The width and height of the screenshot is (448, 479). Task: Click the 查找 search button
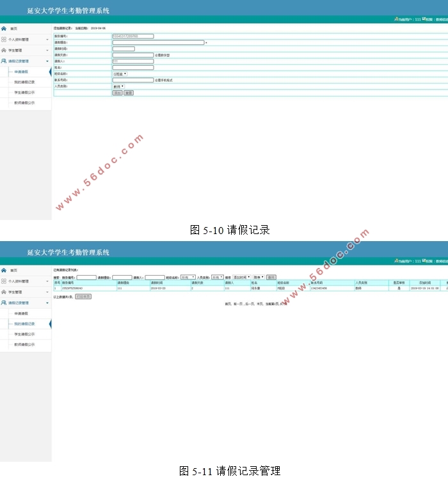click(271, 278)
